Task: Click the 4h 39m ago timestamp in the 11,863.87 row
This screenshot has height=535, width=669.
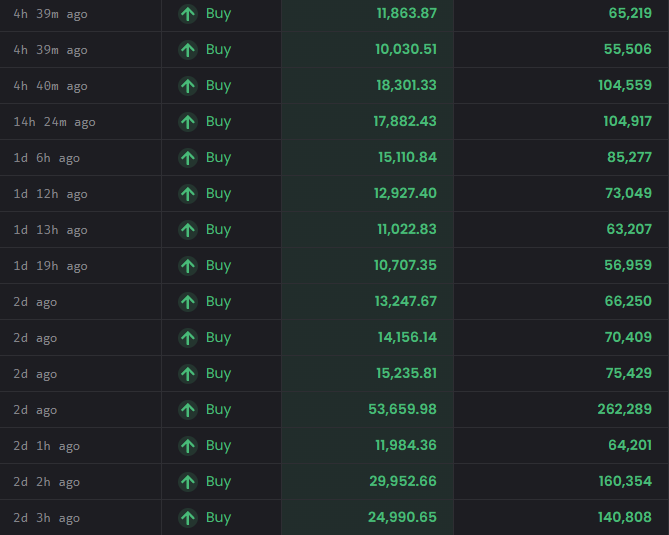Action: coord(50,14)
